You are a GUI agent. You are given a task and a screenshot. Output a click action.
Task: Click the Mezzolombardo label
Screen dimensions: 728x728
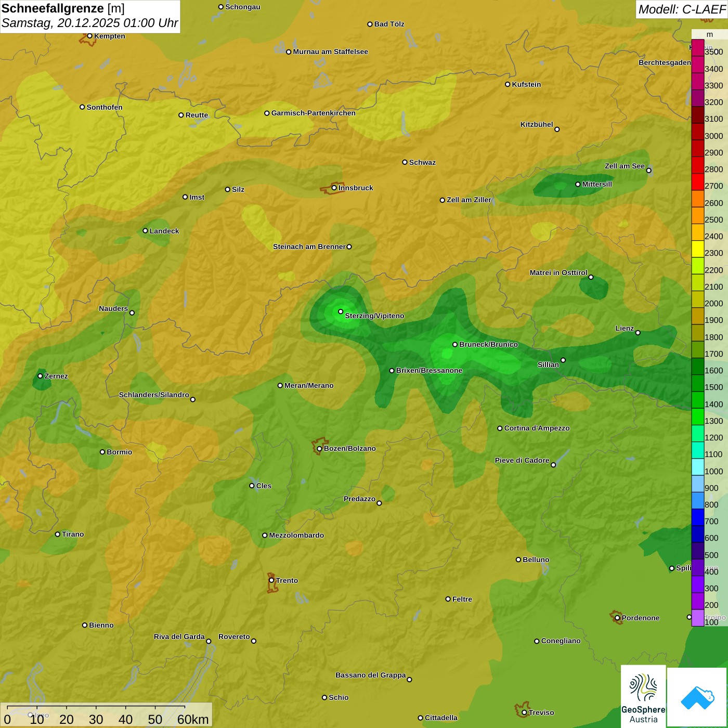click(296, 535)
